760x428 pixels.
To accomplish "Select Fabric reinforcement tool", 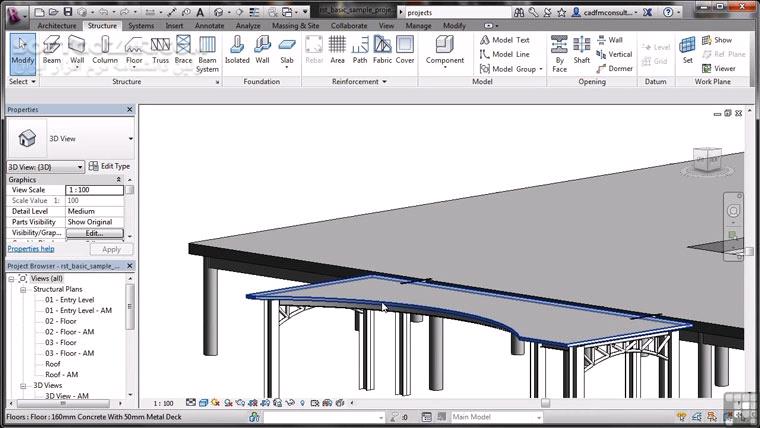I will click(382, 50).
